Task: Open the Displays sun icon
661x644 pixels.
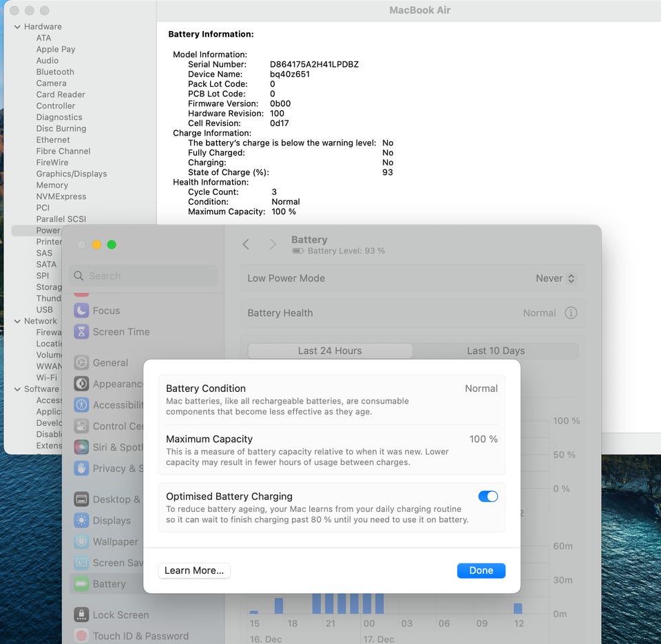Action: (x=81, y=521)
